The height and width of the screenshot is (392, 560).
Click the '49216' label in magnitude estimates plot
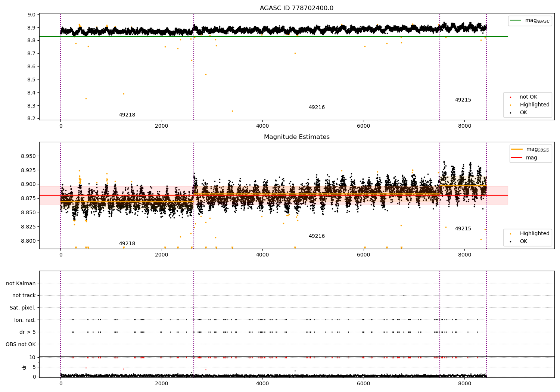tap(317, 236)
